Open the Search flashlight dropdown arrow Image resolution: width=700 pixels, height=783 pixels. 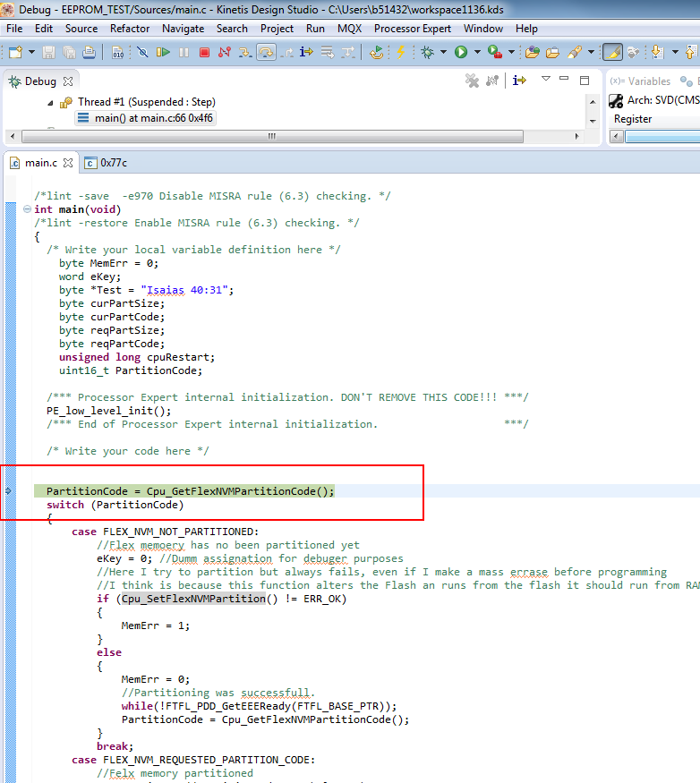pos(591,52)
